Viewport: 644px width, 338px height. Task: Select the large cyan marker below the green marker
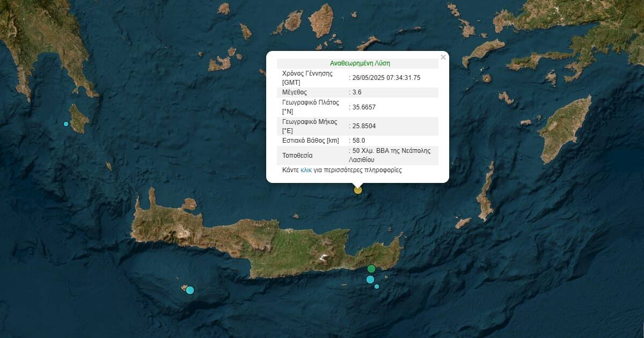click(x=370, y=280)
